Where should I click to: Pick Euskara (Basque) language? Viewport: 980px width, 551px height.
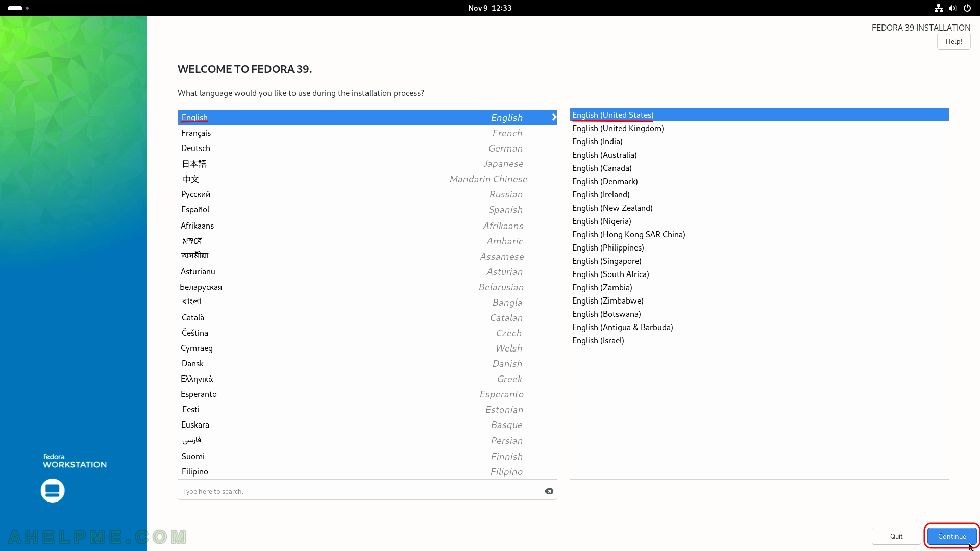(x=367, y=424)
